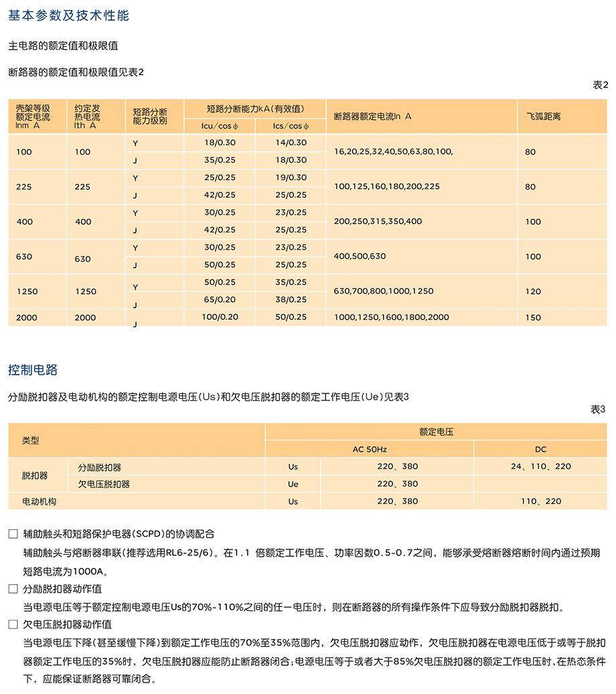
Task: Click the Icu/cosφ sub-header cell
Action: point(220,126)
